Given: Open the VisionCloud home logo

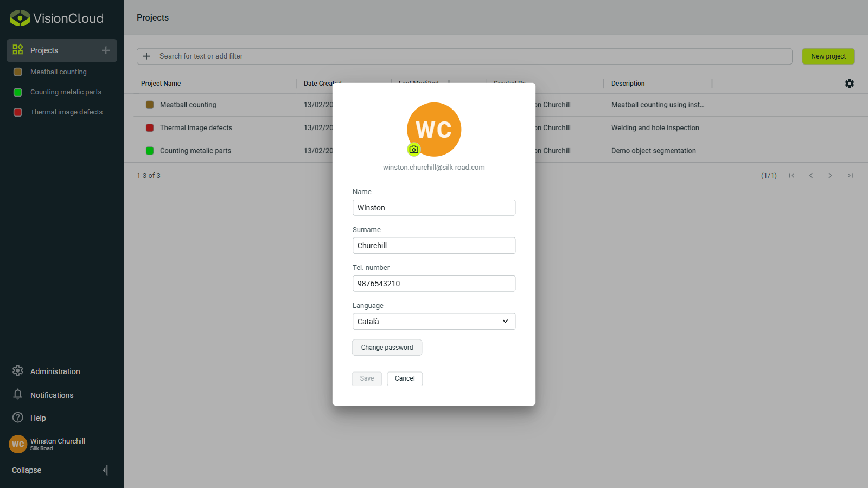Looking at the screenshot, I should (56, 17).
